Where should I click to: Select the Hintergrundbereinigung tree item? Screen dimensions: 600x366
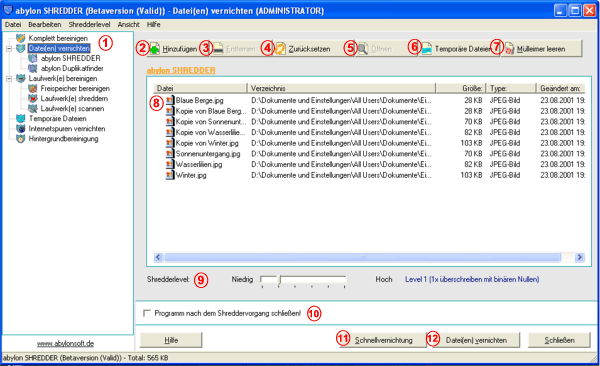[x=63, y=139]
